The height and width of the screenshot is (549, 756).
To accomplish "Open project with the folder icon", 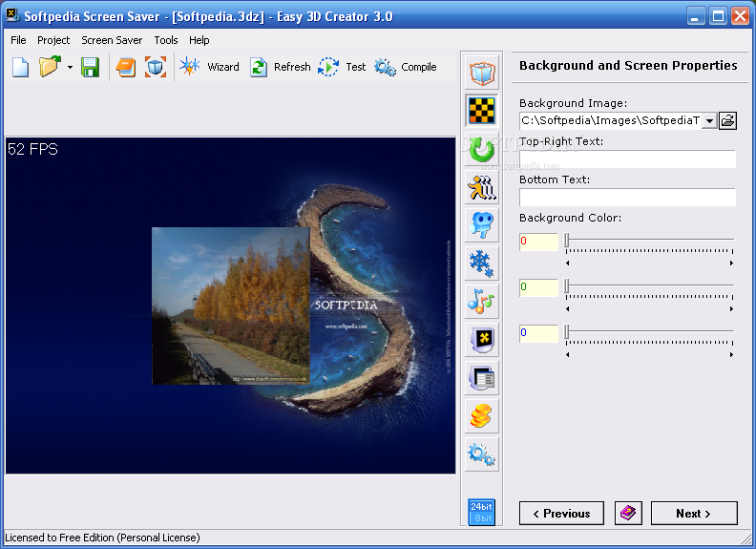I will coord(50,67).
